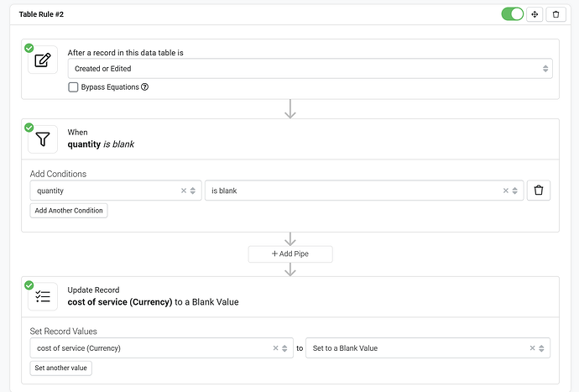Clear the quantity field selection

[184, 191]
